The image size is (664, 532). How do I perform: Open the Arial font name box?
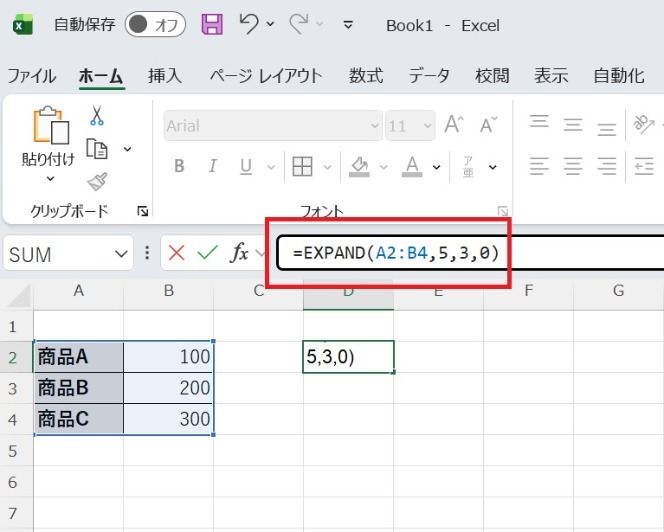tap(273, 126)
